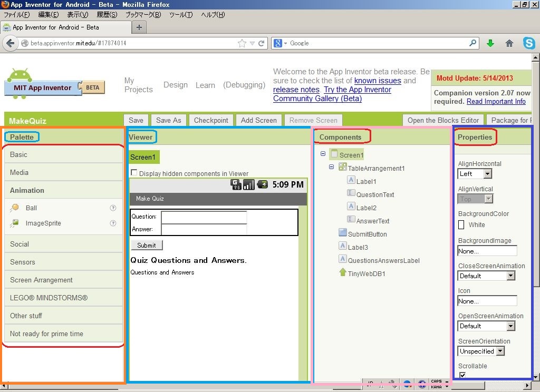Open the release notes link
This screenshot has width=540, height=392.
point(296,90)
